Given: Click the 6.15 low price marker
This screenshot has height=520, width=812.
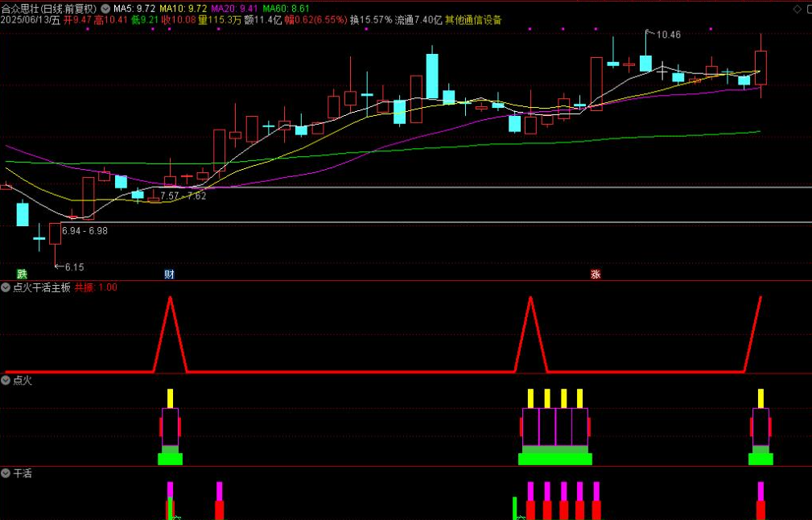Looking at the screenshot, I should click(x=74, y=266).
